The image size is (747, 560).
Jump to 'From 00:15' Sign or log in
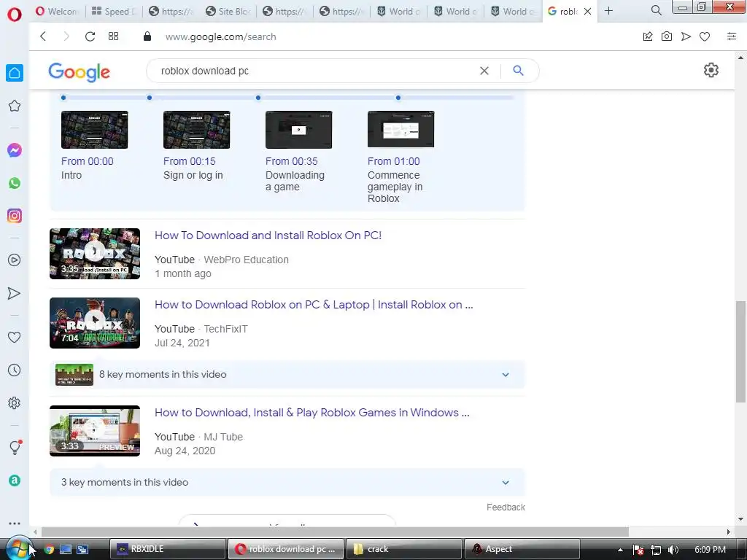click(189, 161)
